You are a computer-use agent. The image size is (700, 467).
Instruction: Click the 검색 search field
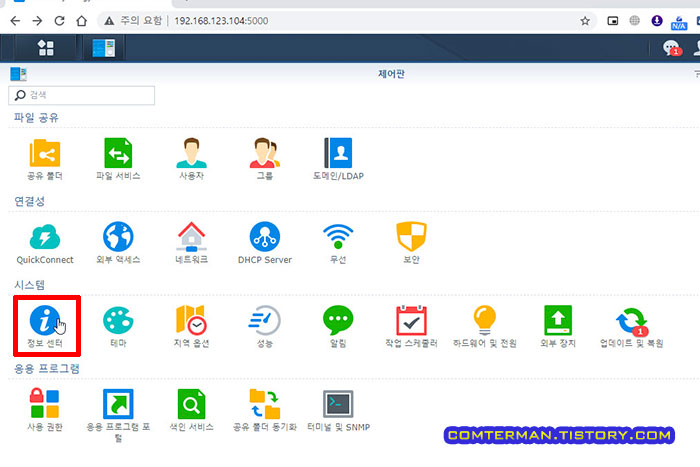click(82, 95)
